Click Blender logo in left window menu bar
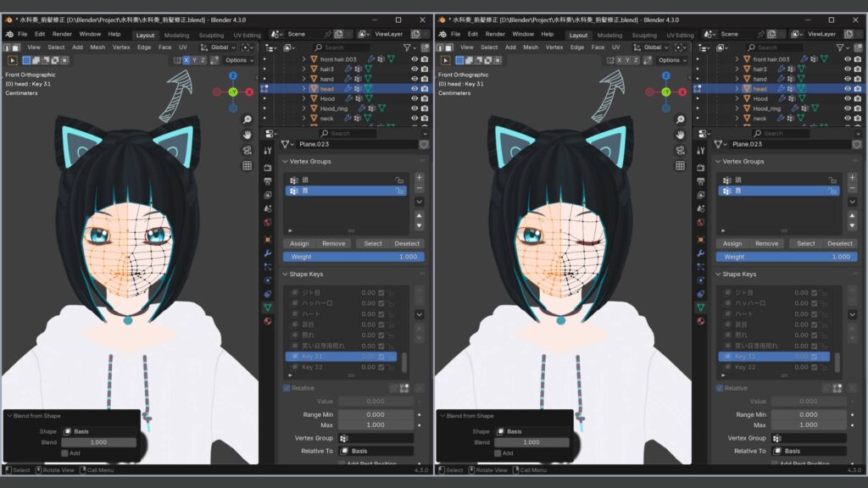Screen dimensions: 868x488 (9, 34)
